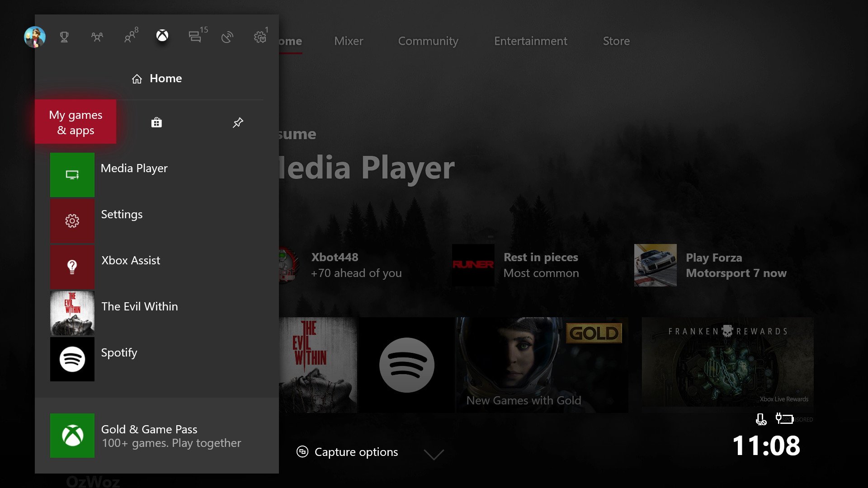868x488 pixels.
Task: Click the Capture options circle icon
Action: coord(302,451)
